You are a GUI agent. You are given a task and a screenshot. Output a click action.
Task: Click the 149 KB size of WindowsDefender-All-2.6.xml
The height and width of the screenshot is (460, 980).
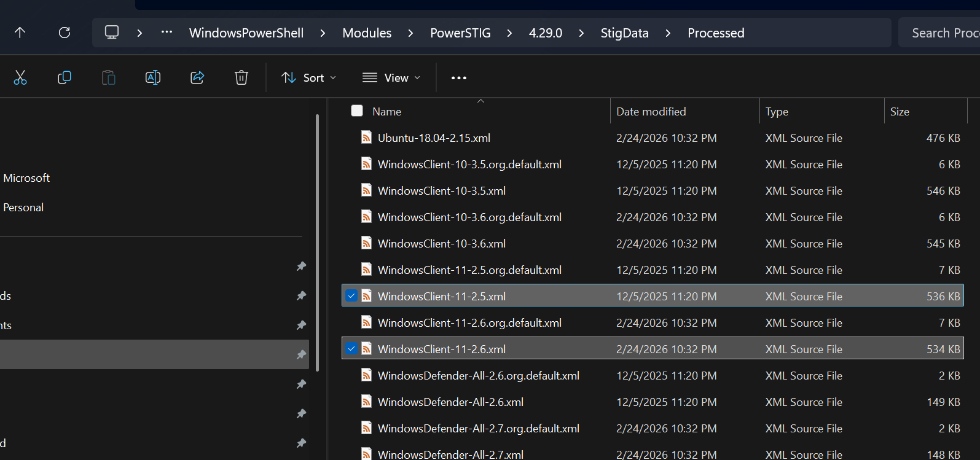(x=943, y=402)
